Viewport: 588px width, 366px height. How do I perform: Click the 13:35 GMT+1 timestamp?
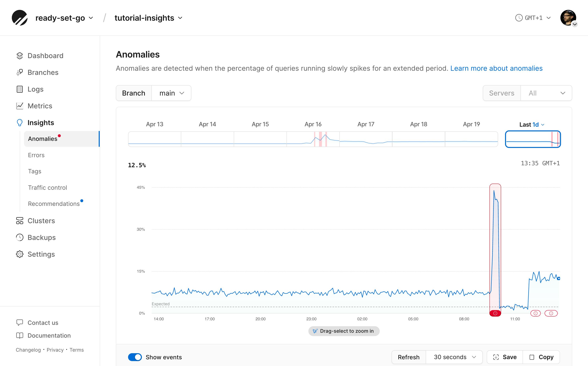coord(540,163)
